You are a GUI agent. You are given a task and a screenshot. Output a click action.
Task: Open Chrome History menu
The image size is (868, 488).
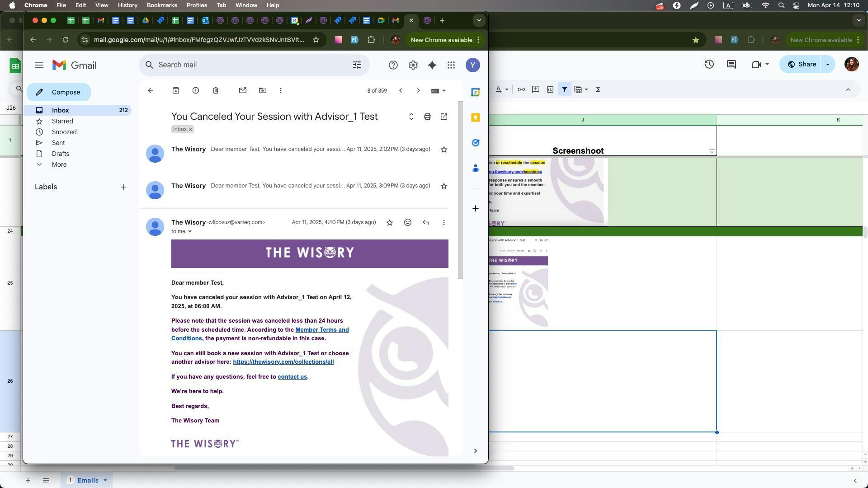(x=127, y=5)
